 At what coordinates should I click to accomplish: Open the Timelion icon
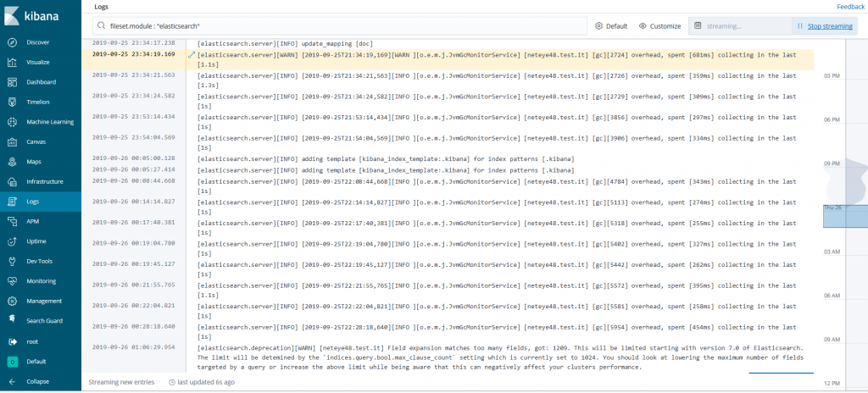click(13, 102)
